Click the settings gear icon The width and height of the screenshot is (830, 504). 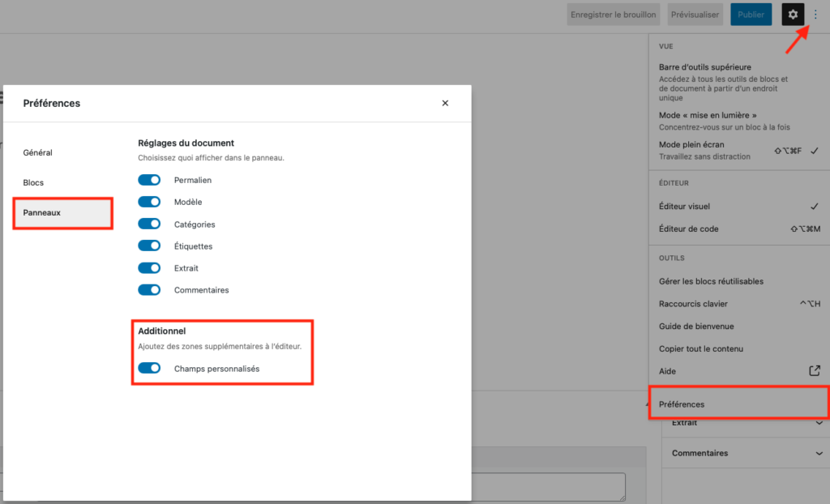pyautogui.click(x=793, y=14)
